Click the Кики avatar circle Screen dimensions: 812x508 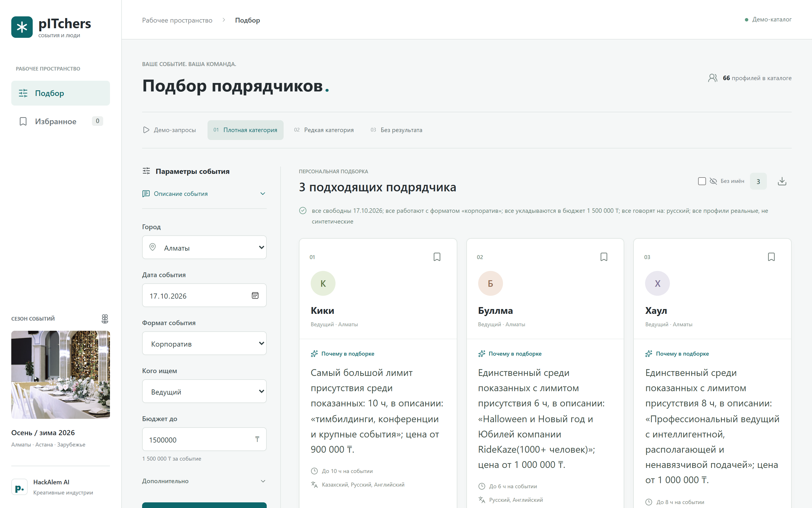(323, 283)
